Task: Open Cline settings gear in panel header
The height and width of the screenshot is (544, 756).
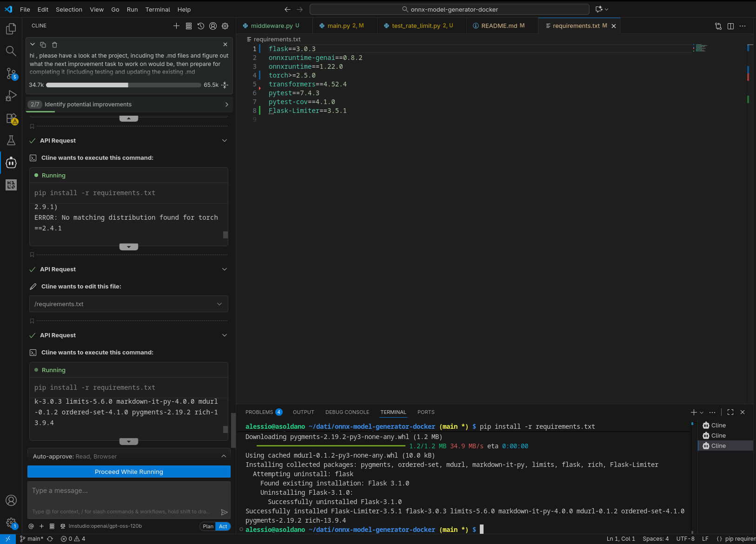Action: point(225,26)
